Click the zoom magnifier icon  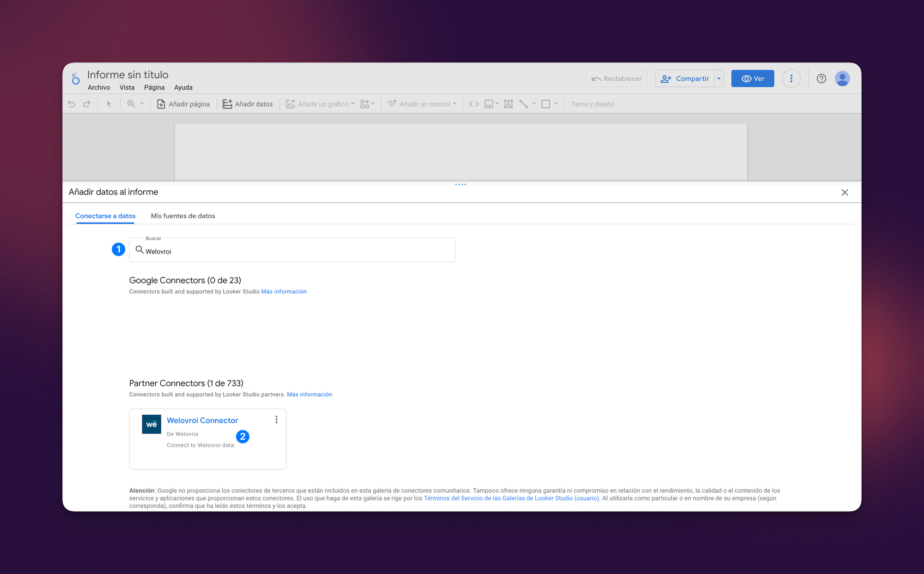click(131, 104)
